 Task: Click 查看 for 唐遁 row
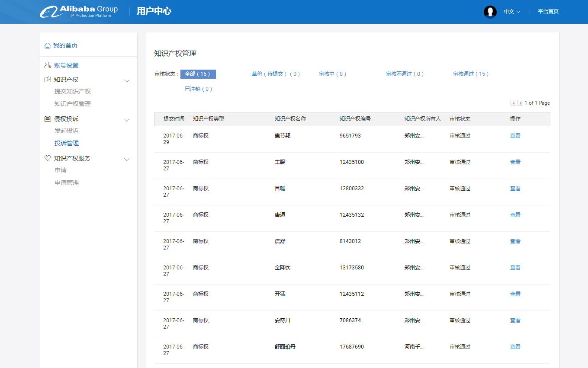pos(515,215)
